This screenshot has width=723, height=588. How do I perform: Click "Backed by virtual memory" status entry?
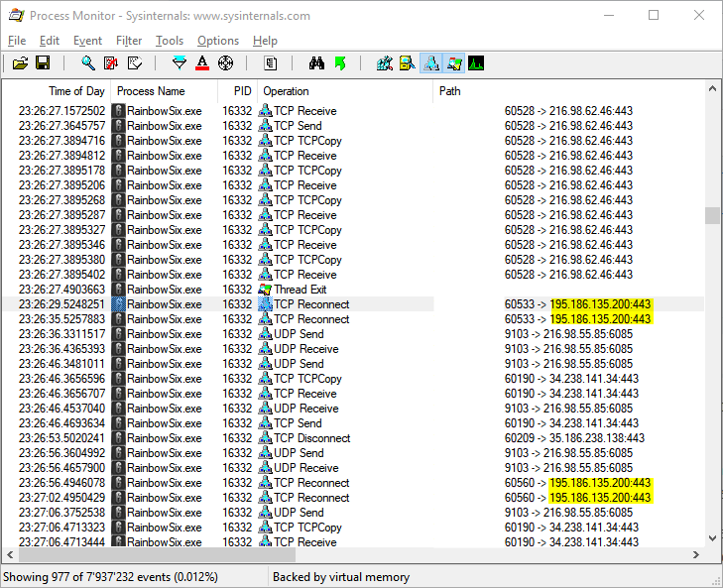(341, 577)
